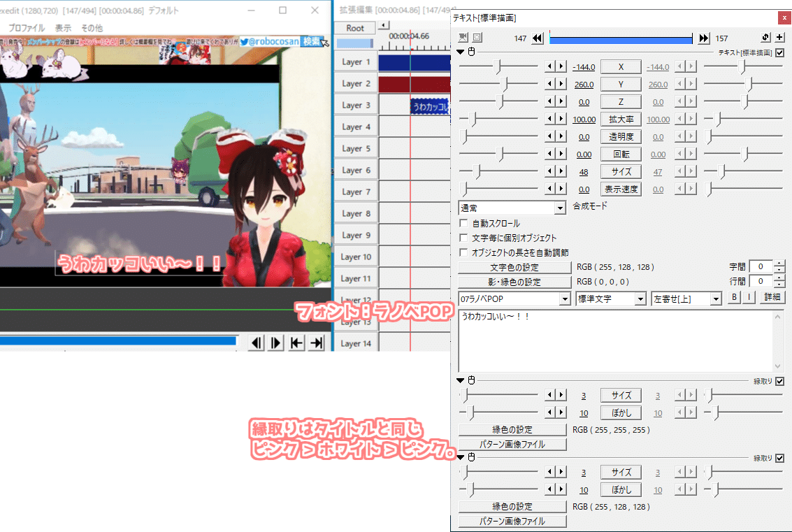Open 合成モード dropdown showing 通常
The height and width of the screenshot is (532, 792).
click(512, 208)
